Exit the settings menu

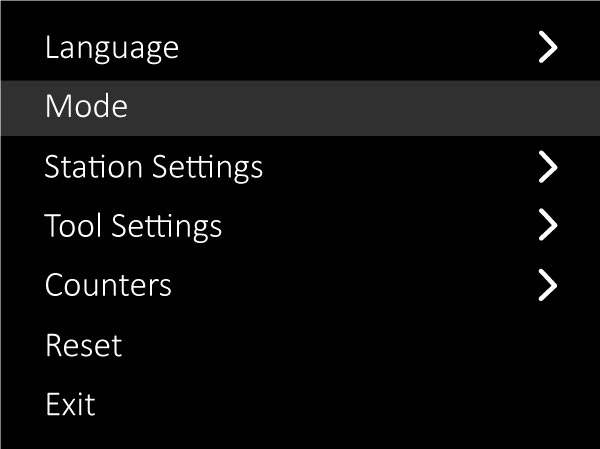pos(70,404)
